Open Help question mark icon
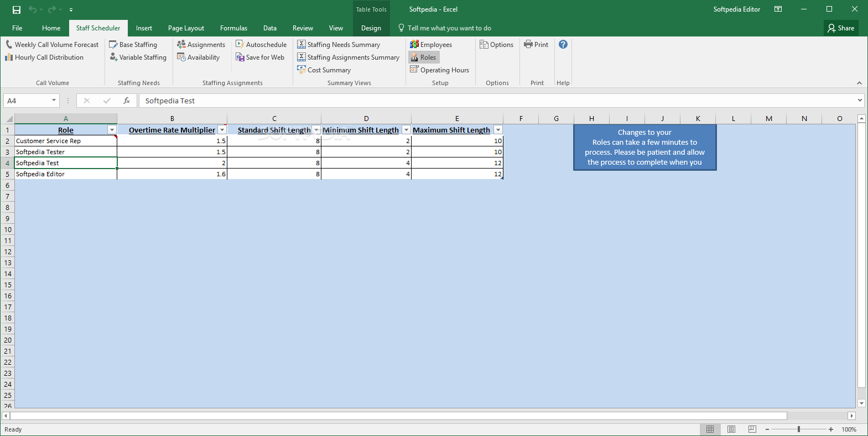 [563, 44]
